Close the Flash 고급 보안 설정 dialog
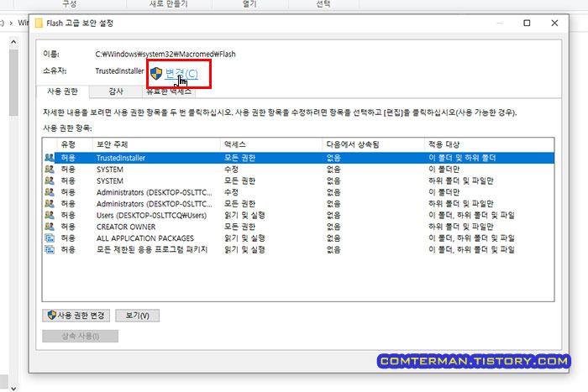 pos(554,24)
